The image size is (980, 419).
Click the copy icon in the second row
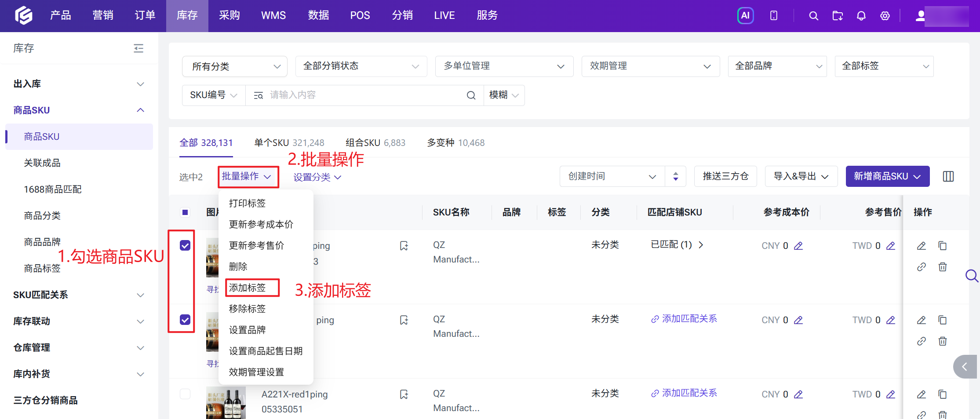point(943,320)
